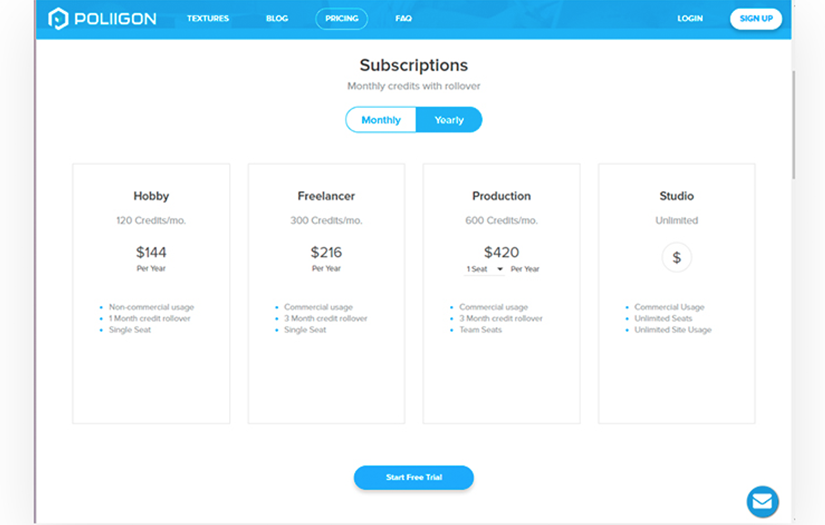The image size is (825, 525).
Task: Click Non-commercial usage bullet in Hobby
Action: pos(152,307)
